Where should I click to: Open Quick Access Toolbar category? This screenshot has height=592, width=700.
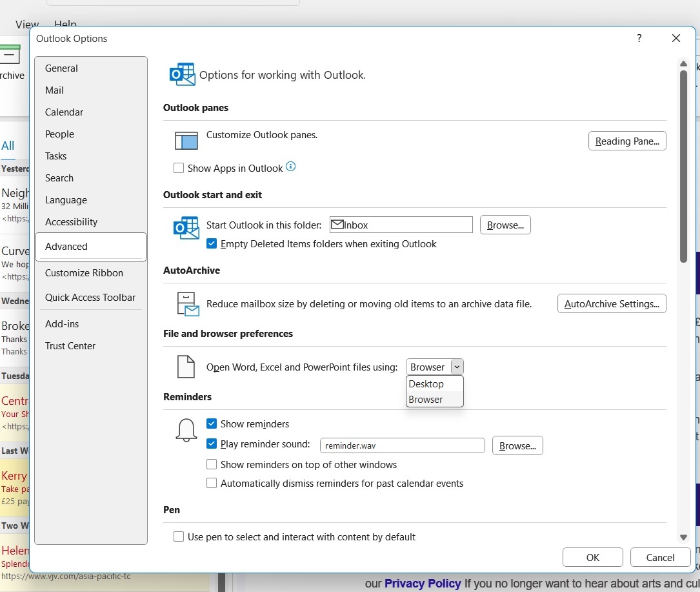point(90,298)
